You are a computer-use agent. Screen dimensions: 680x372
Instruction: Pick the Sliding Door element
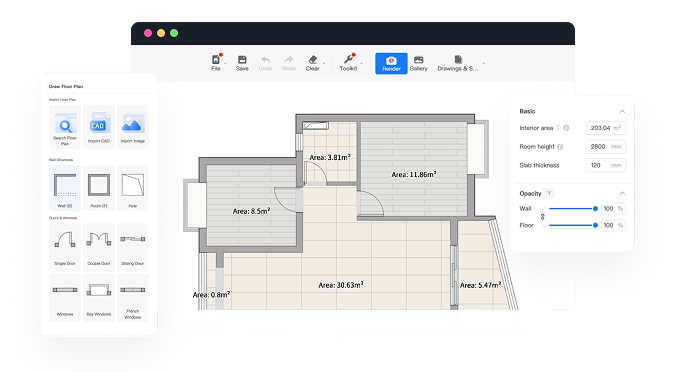133,247
